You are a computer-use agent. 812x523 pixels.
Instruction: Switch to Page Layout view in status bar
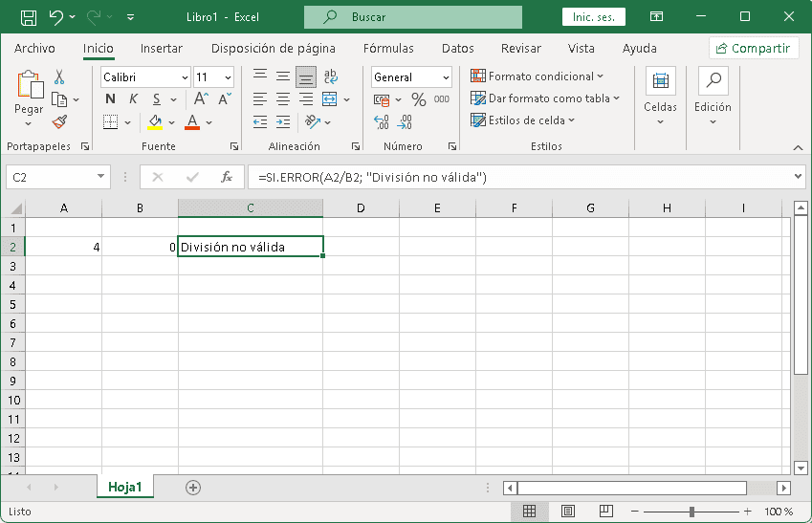[567, 512]
